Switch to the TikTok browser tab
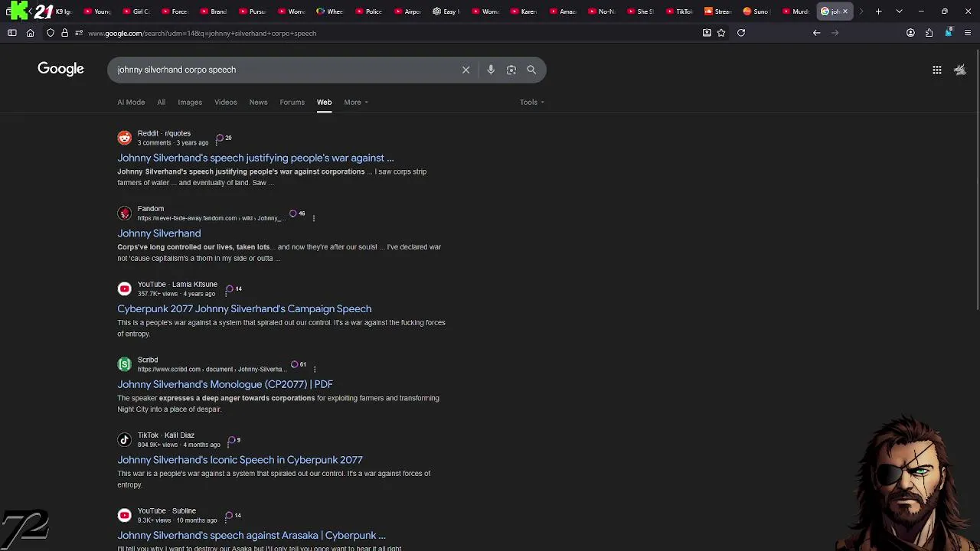 pyautogui.click(x=679, y=11)
